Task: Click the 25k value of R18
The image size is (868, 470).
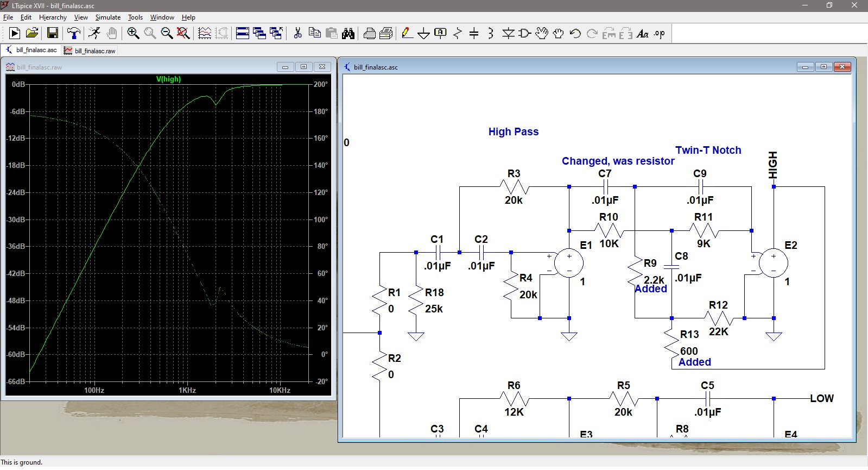Action: [434, 309]
